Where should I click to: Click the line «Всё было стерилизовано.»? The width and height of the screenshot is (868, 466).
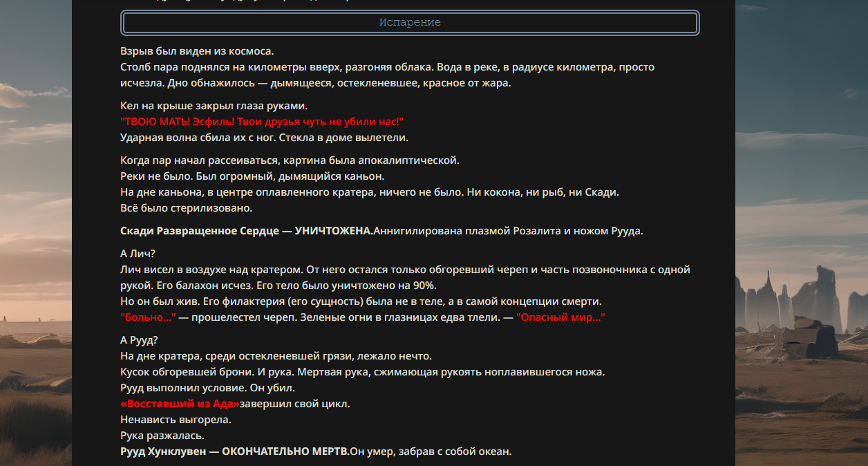[187, 208]
